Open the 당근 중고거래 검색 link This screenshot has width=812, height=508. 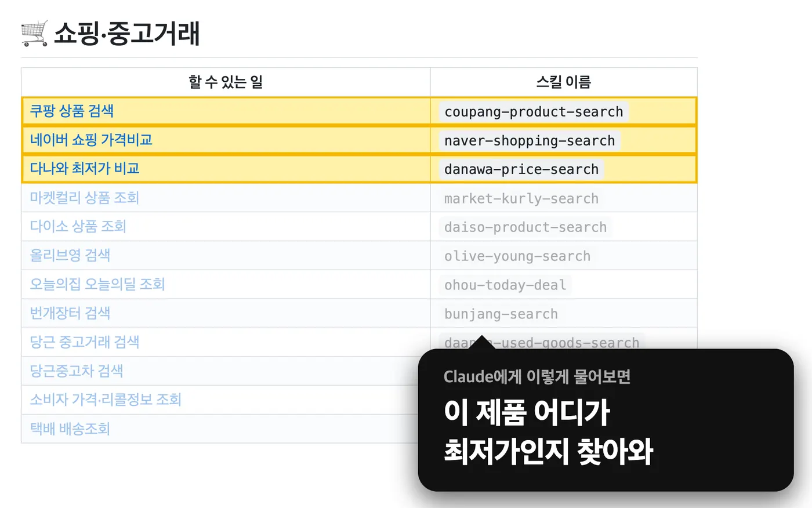[85, 342]
